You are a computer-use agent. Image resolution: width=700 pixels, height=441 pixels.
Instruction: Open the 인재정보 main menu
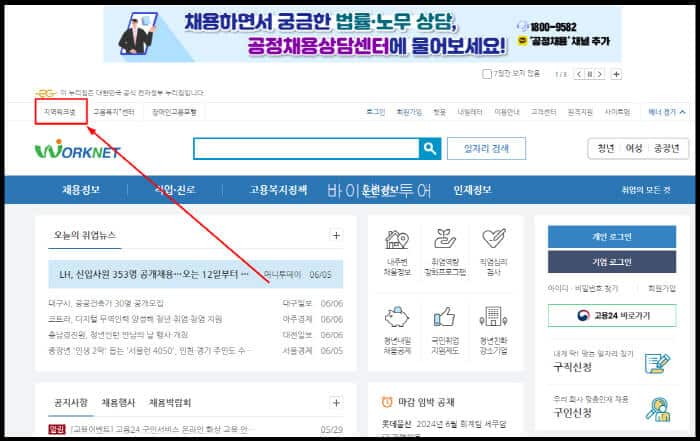[472, 190]
